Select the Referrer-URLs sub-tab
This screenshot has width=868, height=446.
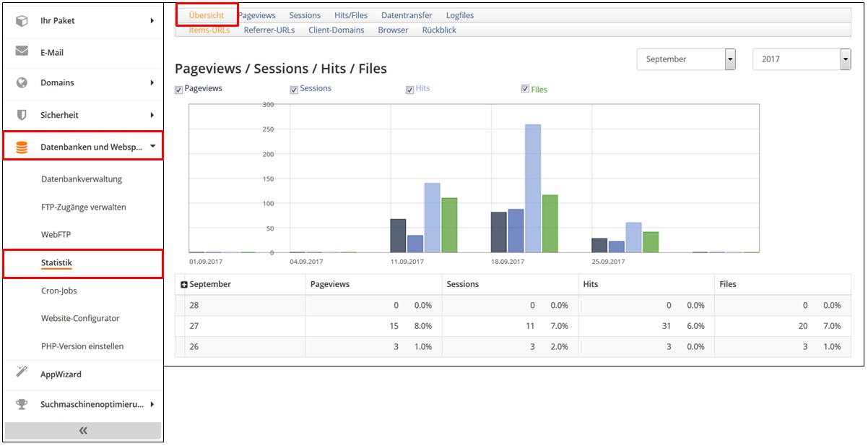[x=269, y=30]
